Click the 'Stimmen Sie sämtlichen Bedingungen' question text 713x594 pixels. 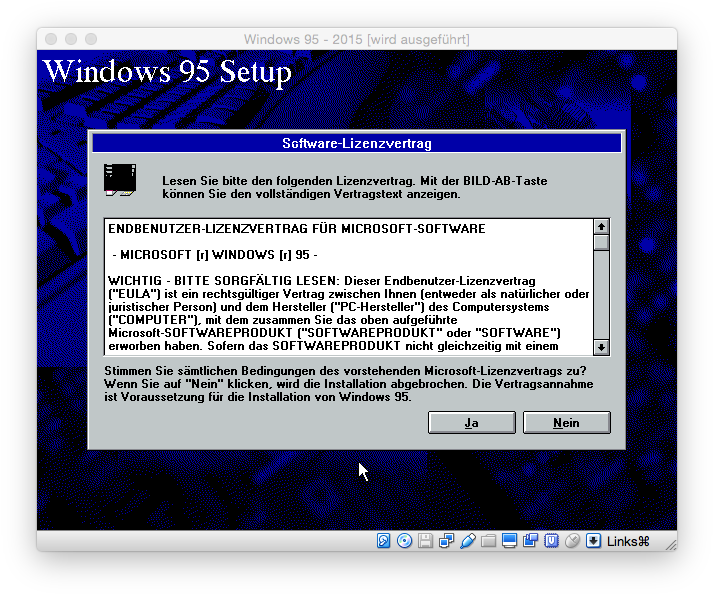coord(345,371)
